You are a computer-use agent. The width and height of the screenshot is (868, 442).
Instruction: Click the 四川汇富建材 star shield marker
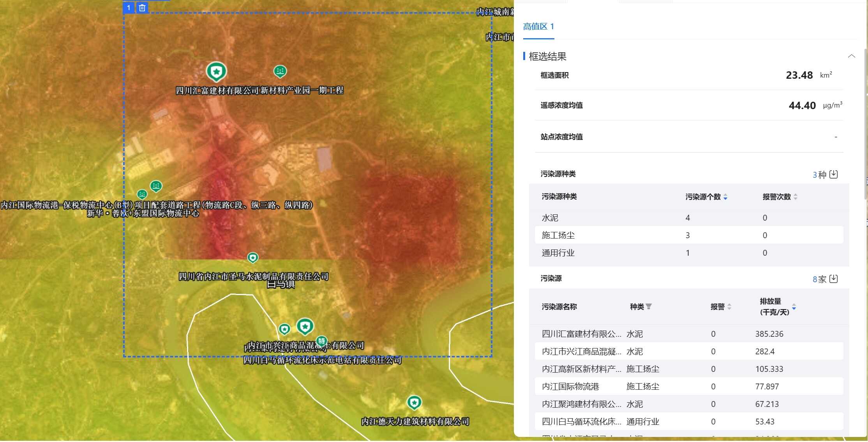(216, 71)
